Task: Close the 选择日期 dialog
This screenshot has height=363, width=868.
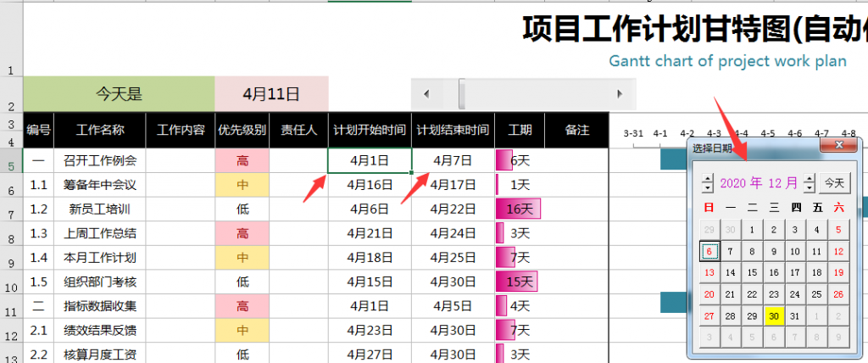Action: click(838, 145)
